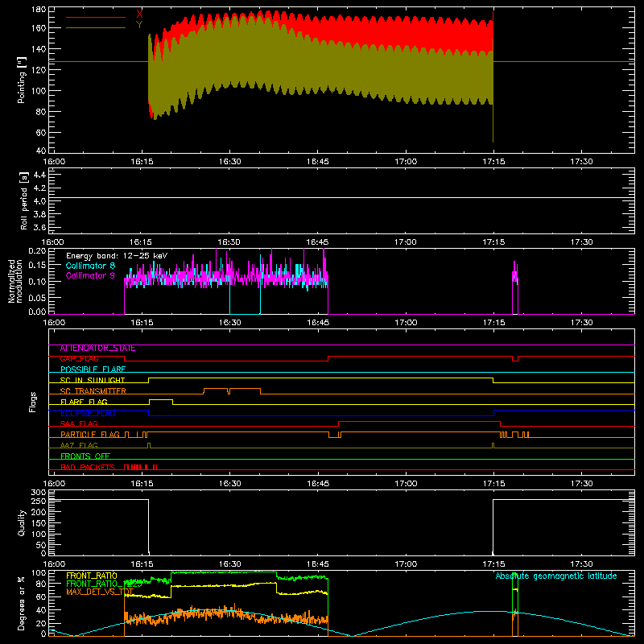The height and width of the screenshot is (644, 644).
Task: Click the Normalized modulation axis title
Action: tap(15, 281)
